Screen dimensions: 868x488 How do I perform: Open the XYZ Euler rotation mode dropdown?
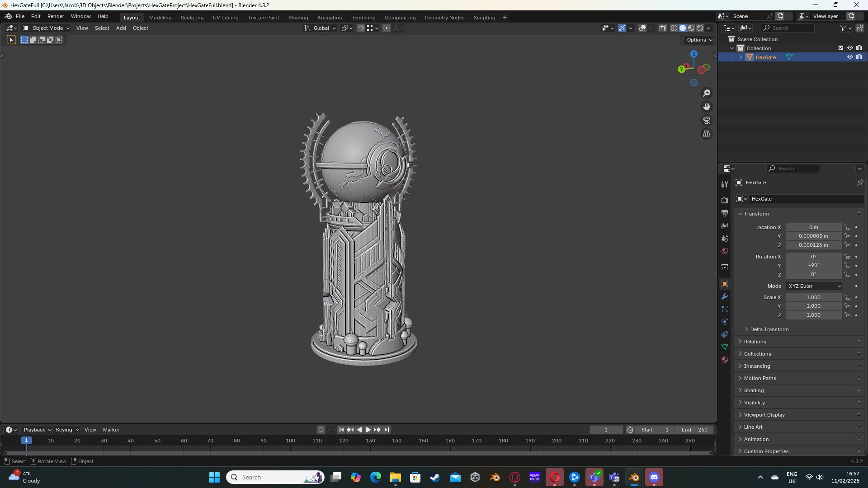pyautogui.click(x=814, y=286)
